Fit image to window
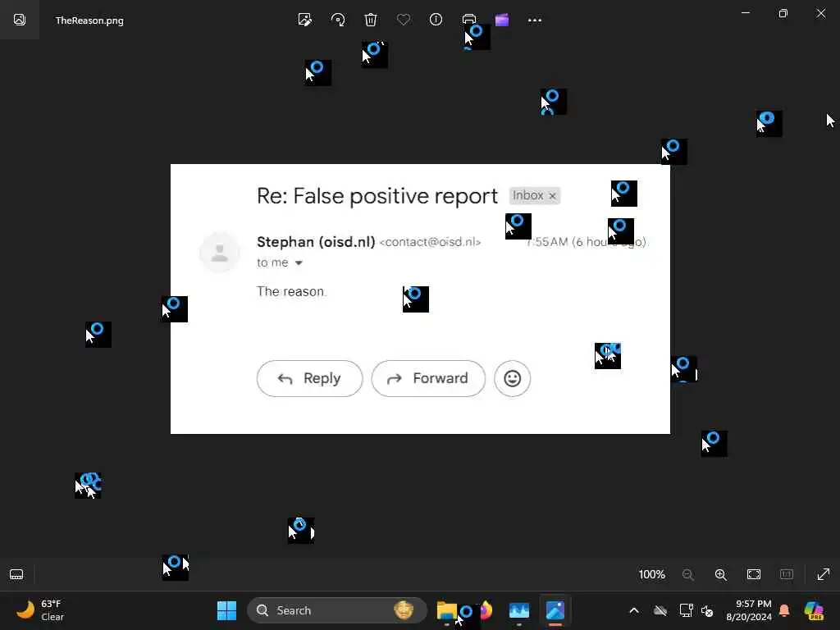 [x=754, y=575]
